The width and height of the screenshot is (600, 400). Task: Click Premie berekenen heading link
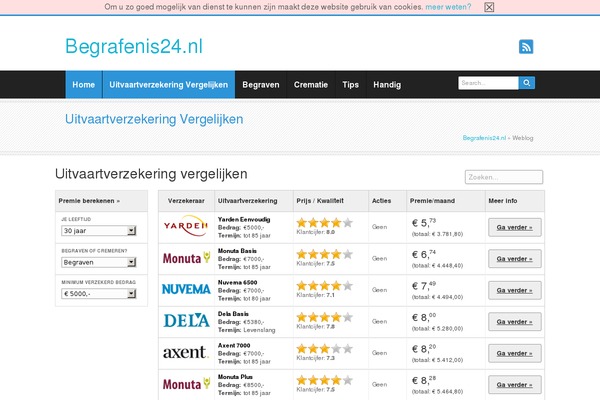(x=89, y=201)
